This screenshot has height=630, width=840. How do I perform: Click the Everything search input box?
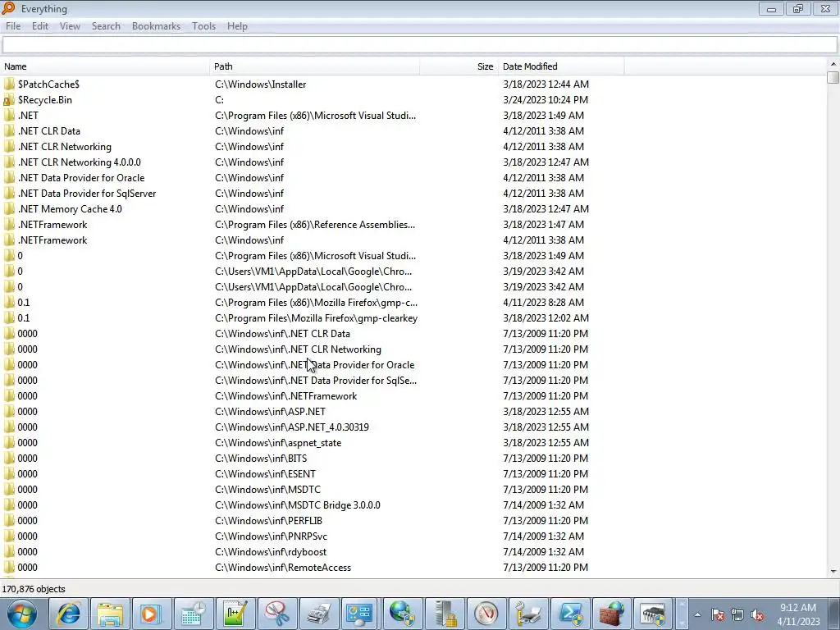(x=419, y=45)
